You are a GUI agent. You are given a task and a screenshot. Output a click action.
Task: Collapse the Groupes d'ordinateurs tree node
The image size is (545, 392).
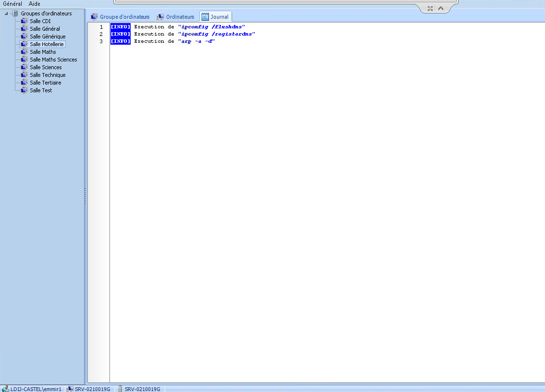[x=6, y=13]
